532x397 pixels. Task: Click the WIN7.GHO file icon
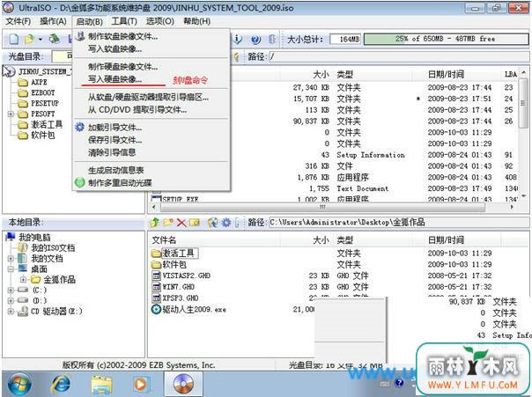[156, 287]
